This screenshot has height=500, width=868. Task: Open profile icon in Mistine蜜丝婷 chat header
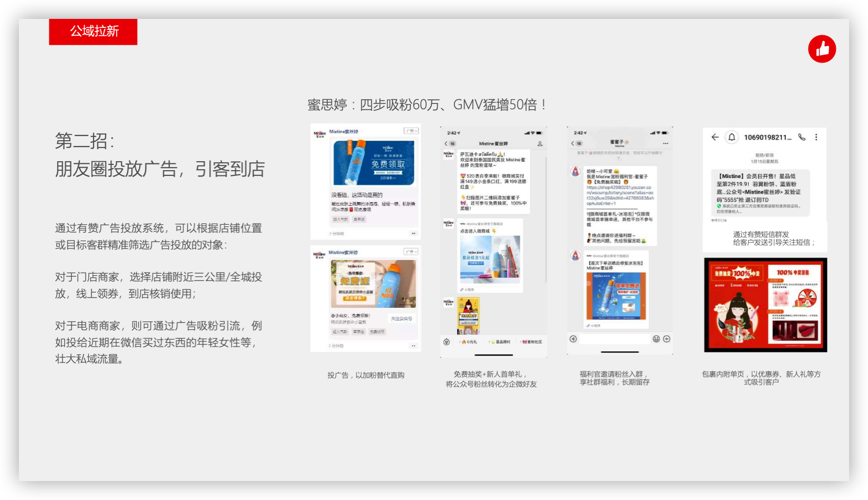540,143
